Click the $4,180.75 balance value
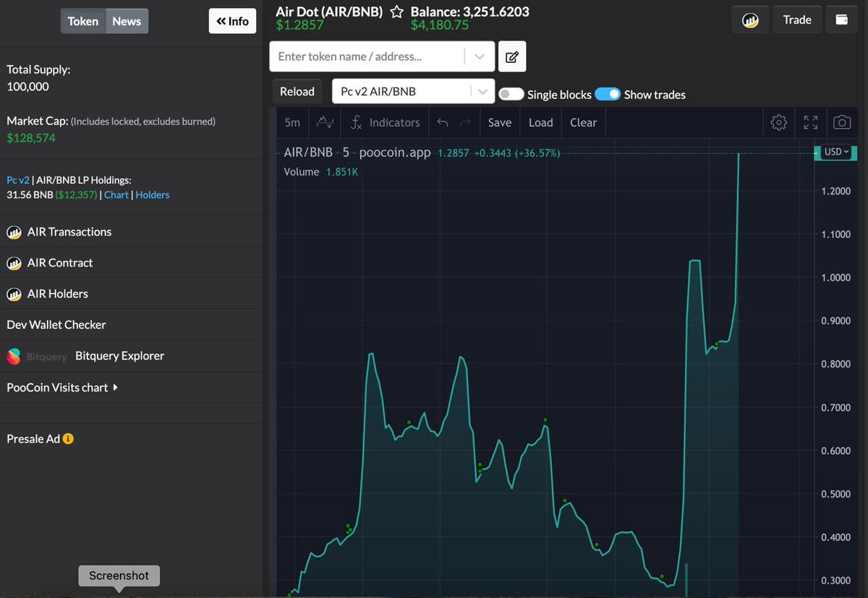 440,26
